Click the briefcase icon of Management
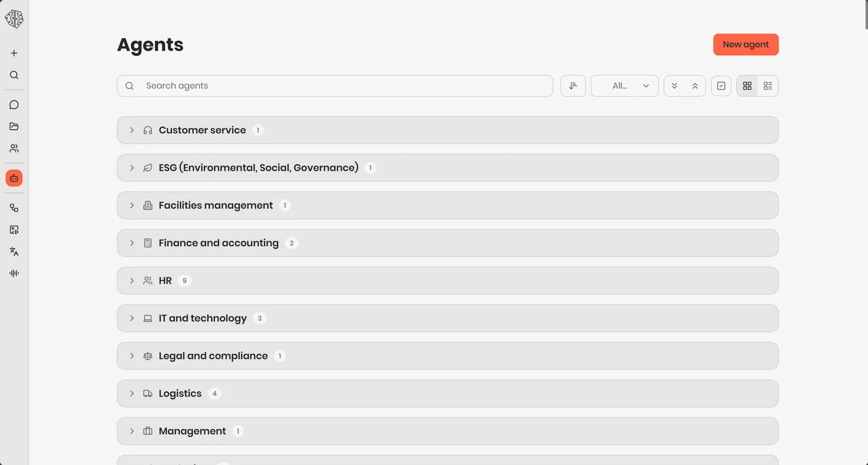 (148, 431)
